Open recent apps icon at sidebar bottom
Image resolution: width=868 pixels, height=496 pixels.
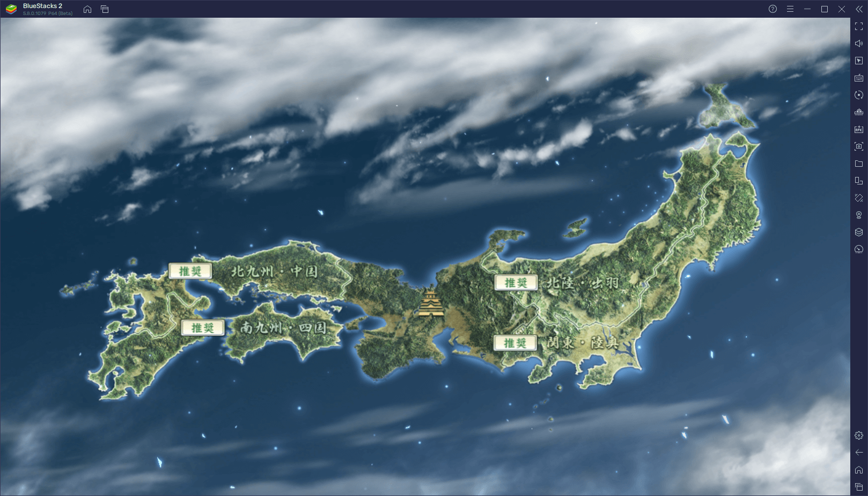click(x=859, y=487)
